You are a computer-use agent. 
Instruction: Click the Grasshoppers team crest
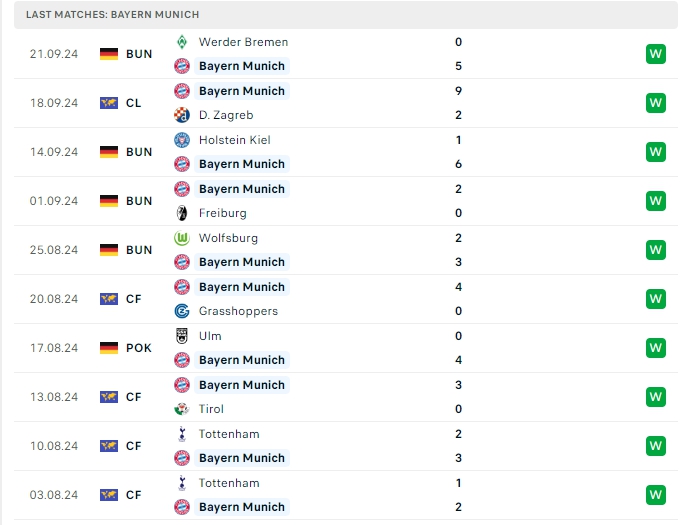[182, 311]
